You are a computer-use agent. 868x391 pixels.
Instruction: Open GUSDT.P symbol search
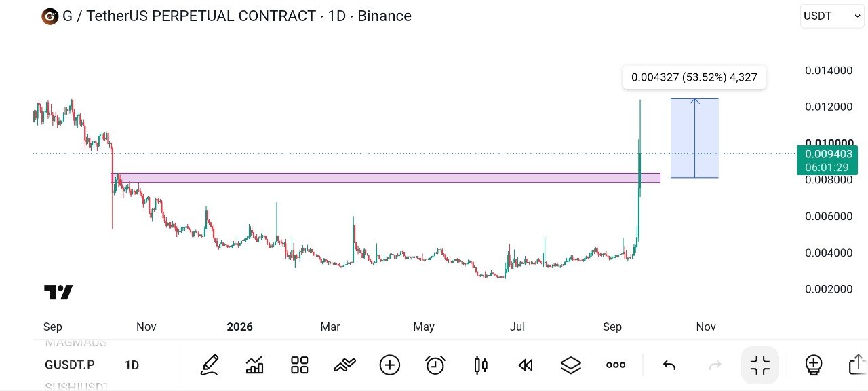[x=69, y=365]
